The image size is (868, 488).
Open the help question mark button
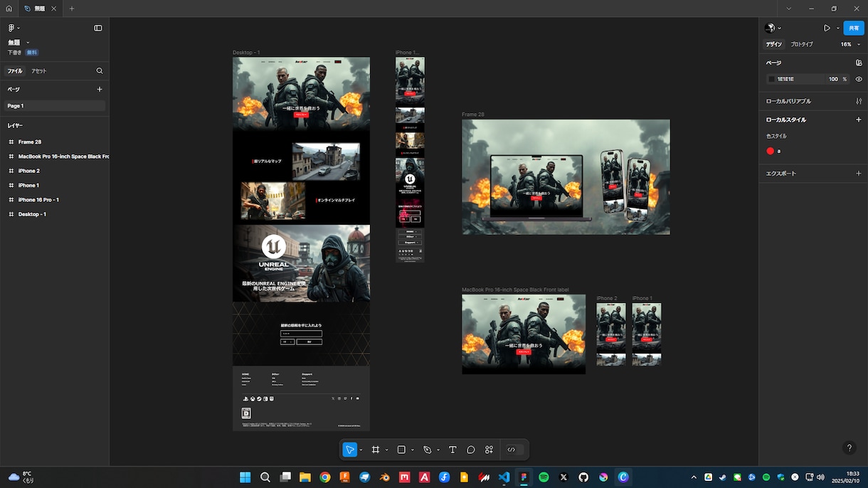(x=849, y=448)
